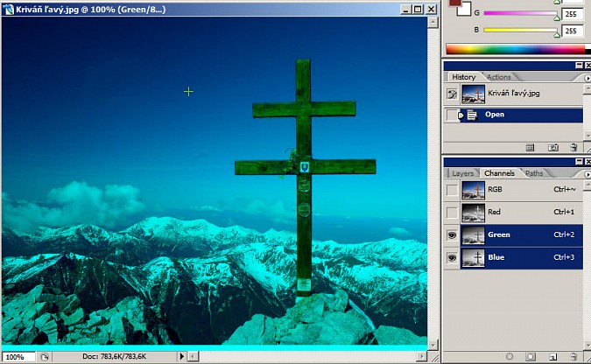The height and width of the screenshot is (364, 591).
Task: Load channel as selection in Channels panel
Action: (x=510, y=356)
